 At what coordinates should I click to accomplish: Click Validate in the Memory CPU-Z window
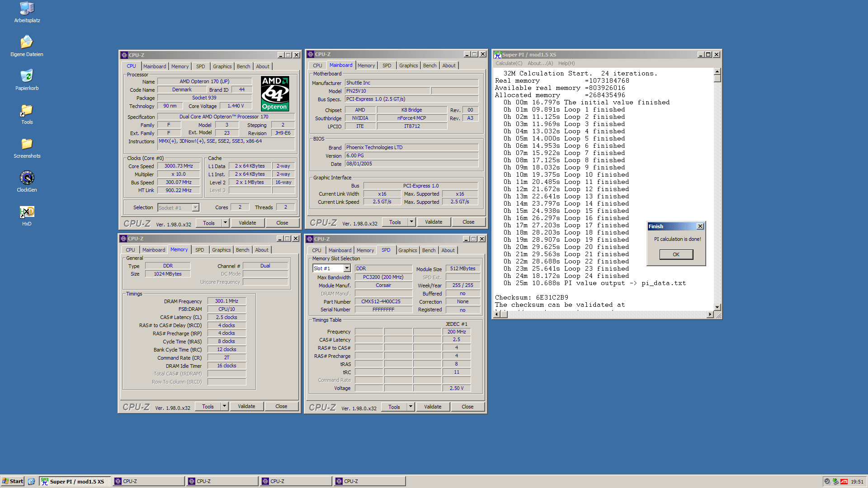pos(246,406)
